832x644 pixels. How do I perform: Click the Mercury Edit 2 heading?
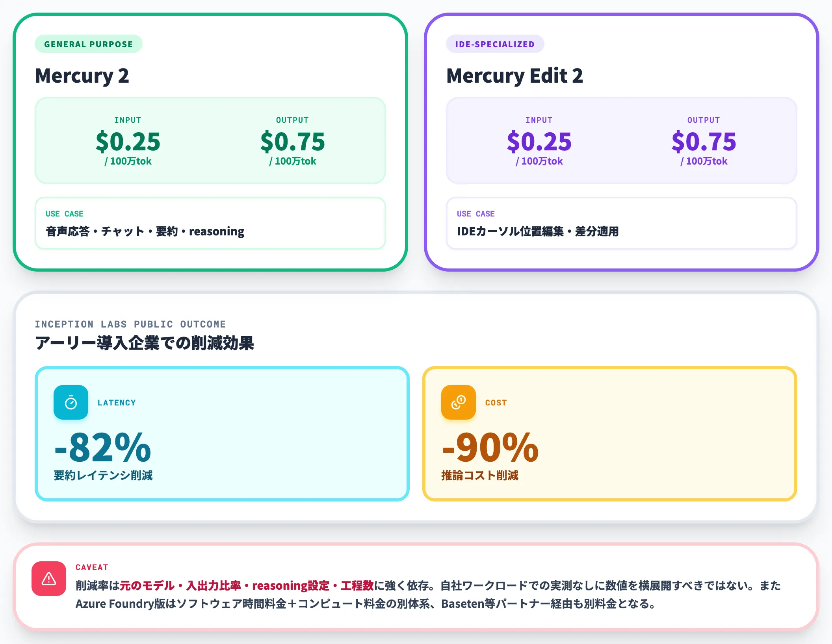pyautogui.click(x=514, y=76)
